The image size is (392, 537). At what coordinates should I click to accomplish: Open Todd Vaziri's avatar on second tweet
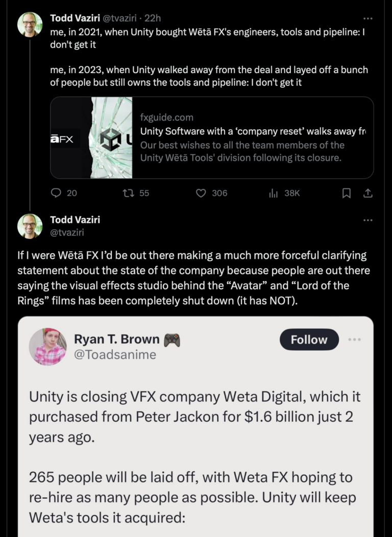30,226
